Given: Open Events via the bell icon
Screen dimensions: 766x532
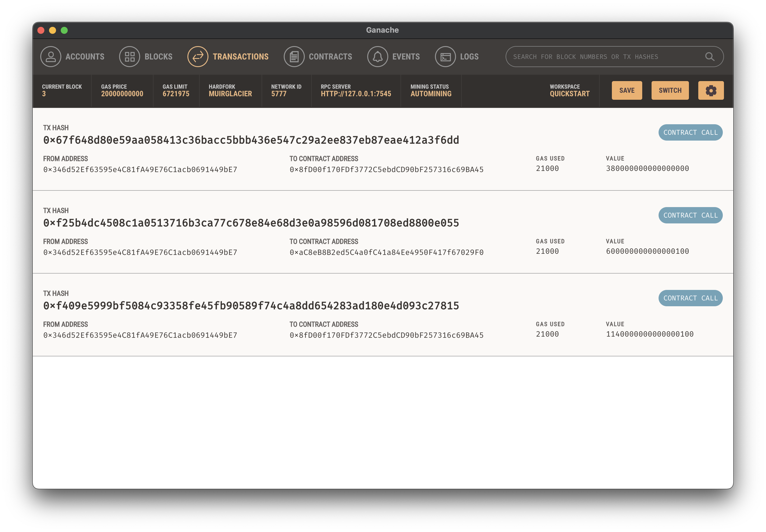Looking at the screenshot, I should (377, 56).
